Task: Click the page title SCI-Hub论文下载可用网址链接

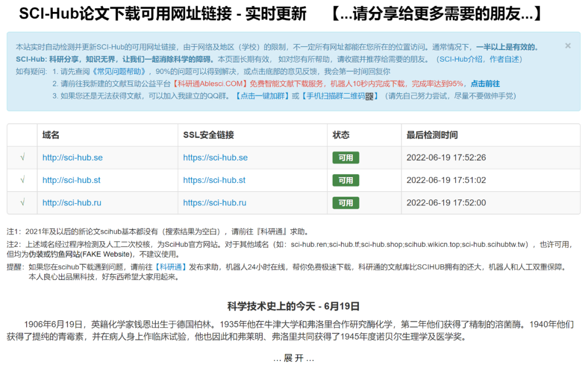Action: coord(126,14)
